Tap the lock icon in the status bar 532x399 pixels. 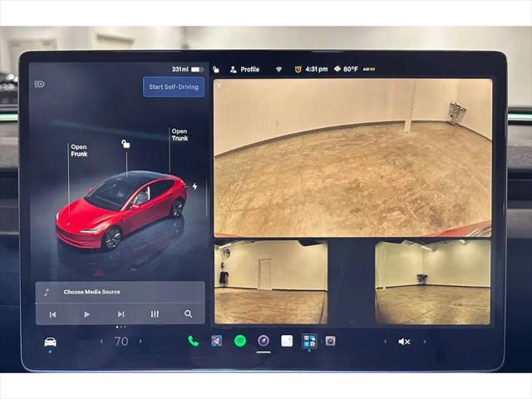(216, 70)
